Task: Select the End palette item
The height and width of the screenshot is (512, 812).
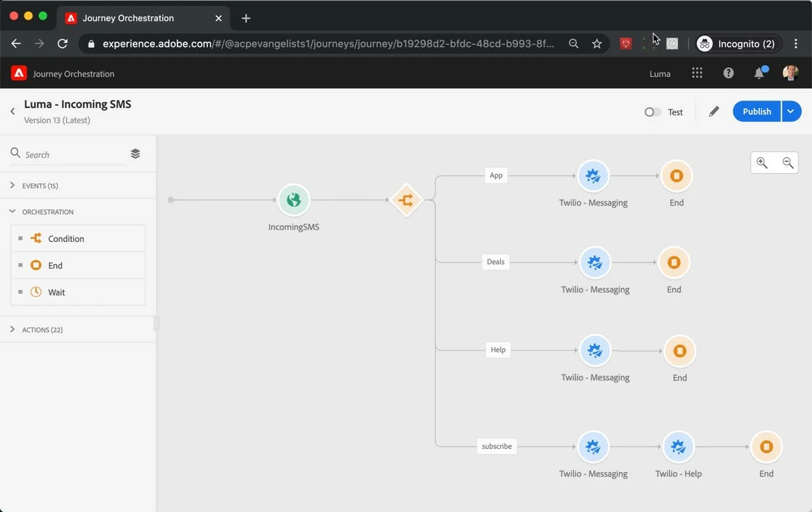Action: pos(77,265)
